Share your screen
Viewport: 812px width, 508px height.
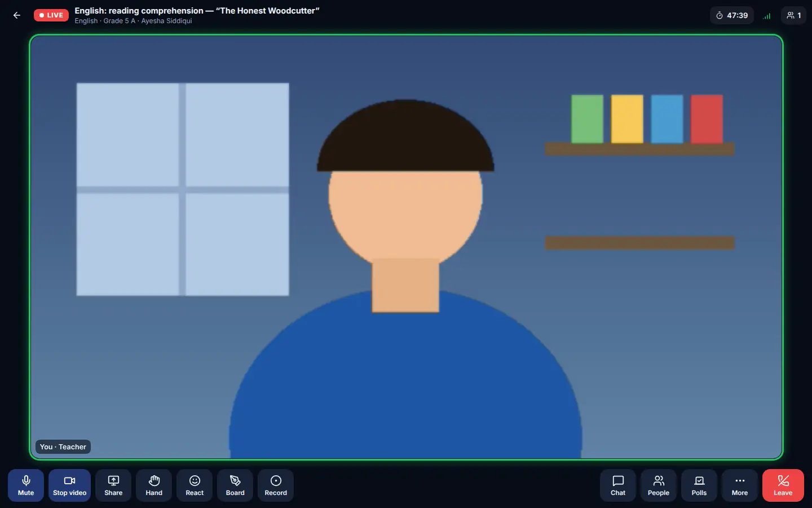[113, 485]
